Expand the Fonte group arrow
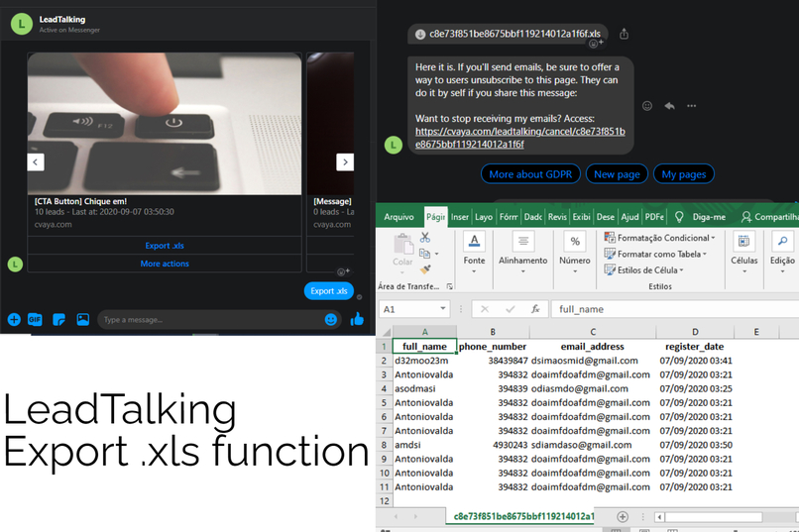The width and height of the screenshot is (799, 532). [x=474, y=271]
